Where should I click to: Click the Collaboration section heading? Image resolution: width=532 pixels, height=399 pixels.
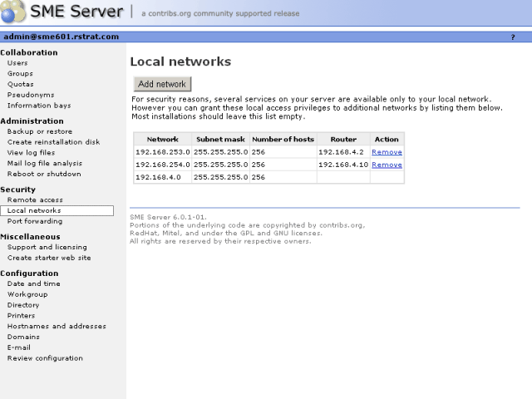29,52
